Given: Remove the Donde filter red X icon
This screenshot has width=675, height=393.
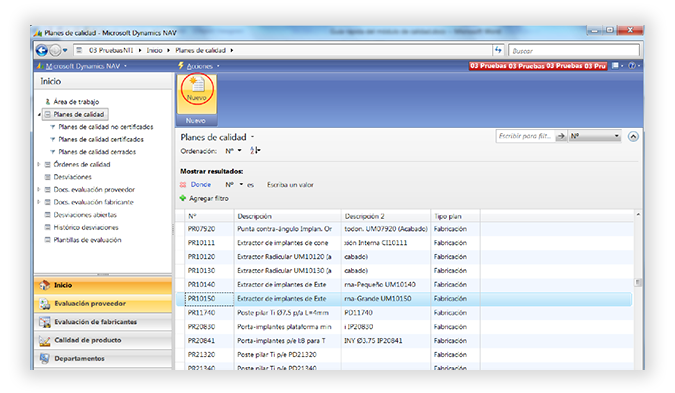Looking at the screenshot, I should point(183,185).
